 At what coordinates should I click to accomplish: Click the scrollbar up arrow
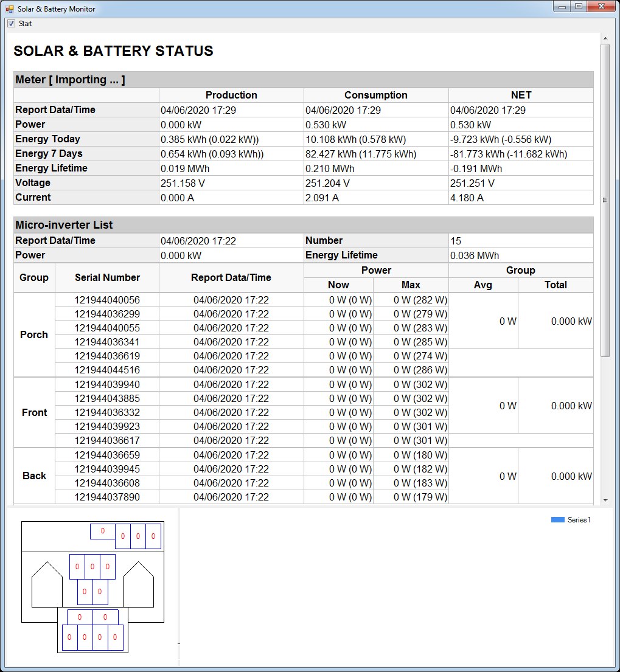[605, 38]
